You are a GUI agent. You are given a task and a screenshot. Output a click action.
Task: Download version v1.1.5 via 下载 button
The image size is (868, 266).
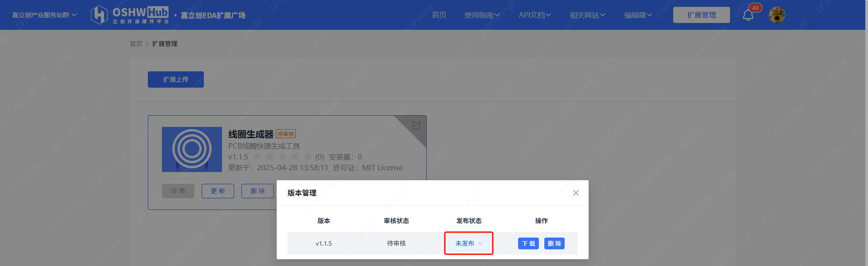pyautogui.click(x=528, y=243)
